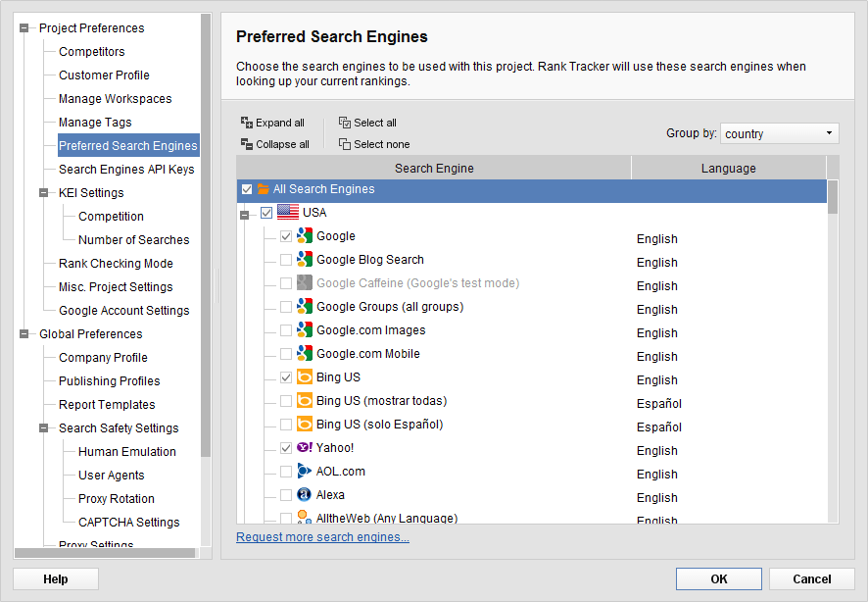
Task: Uncheck the Yahoo! search engine checkbox
Action: pyautogui.click(x=286, y=448)
